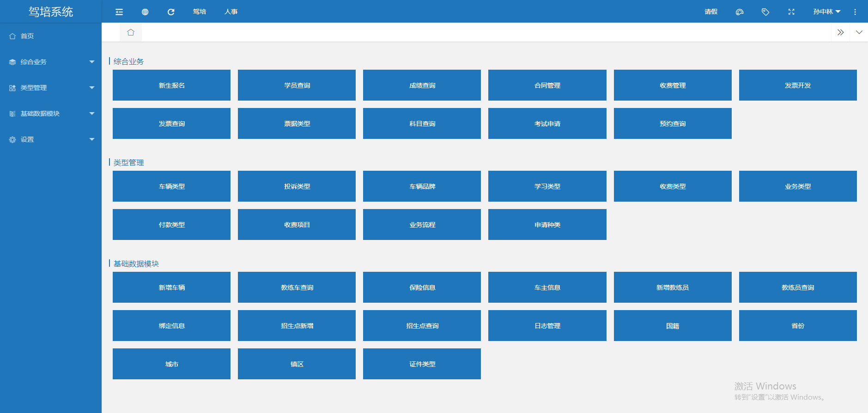Viewport: 868px width, 413px height.
Task: Open the vertical three-dots more menu
Action: coord(855,12)
